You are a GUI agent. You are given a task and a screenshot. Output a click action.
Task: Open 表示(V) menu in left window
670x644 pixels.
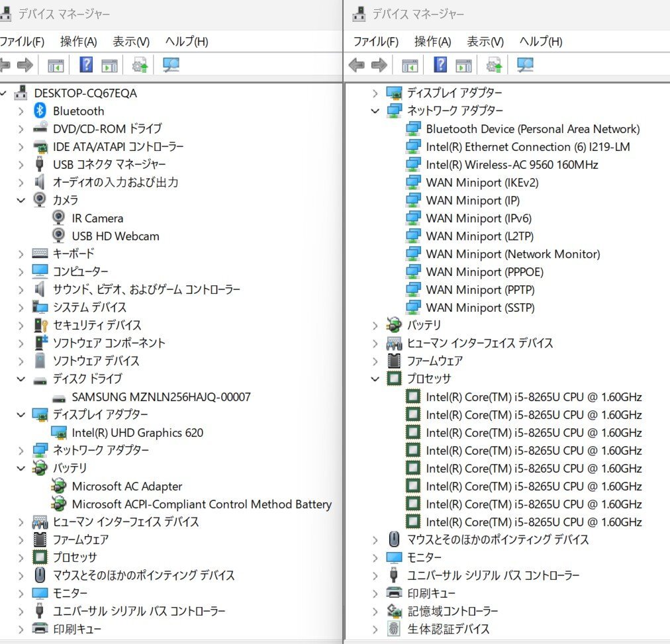(x=131, y=42)
